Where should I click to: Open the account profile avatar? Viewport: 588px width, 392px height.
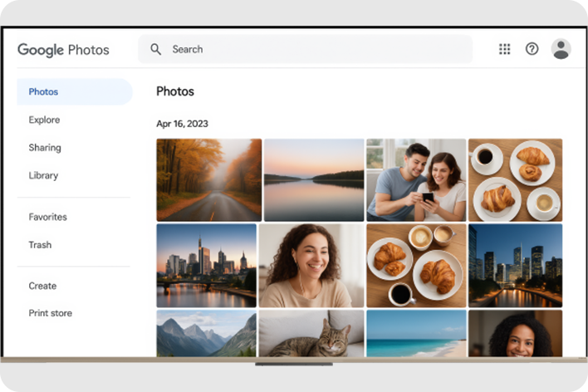point(561,49)
